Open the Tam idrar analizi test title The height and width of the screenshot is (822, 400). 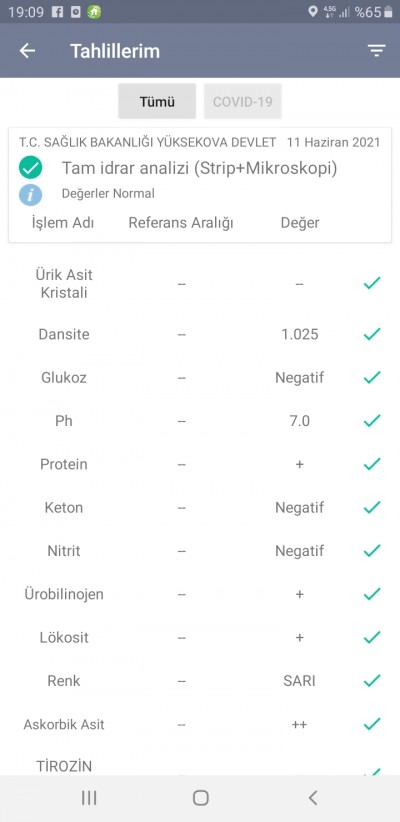(x=199, y=168)
